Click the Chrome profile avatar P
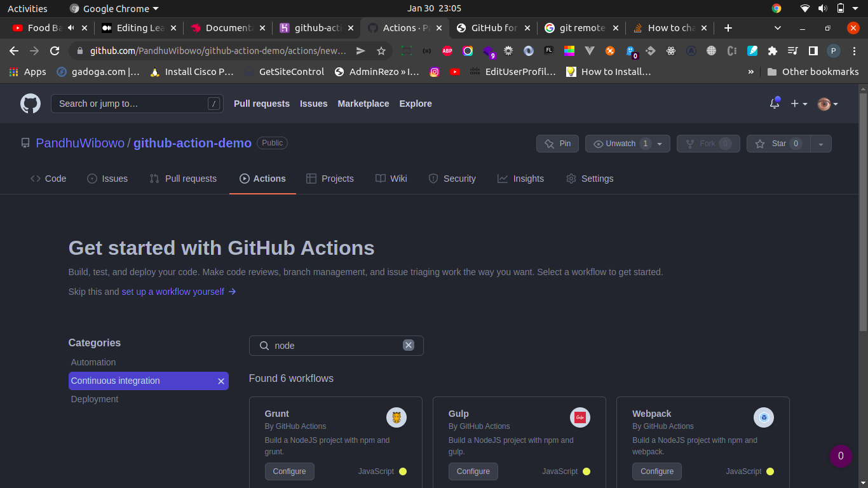This screenshot has height=488, width=868. (833, 51)
